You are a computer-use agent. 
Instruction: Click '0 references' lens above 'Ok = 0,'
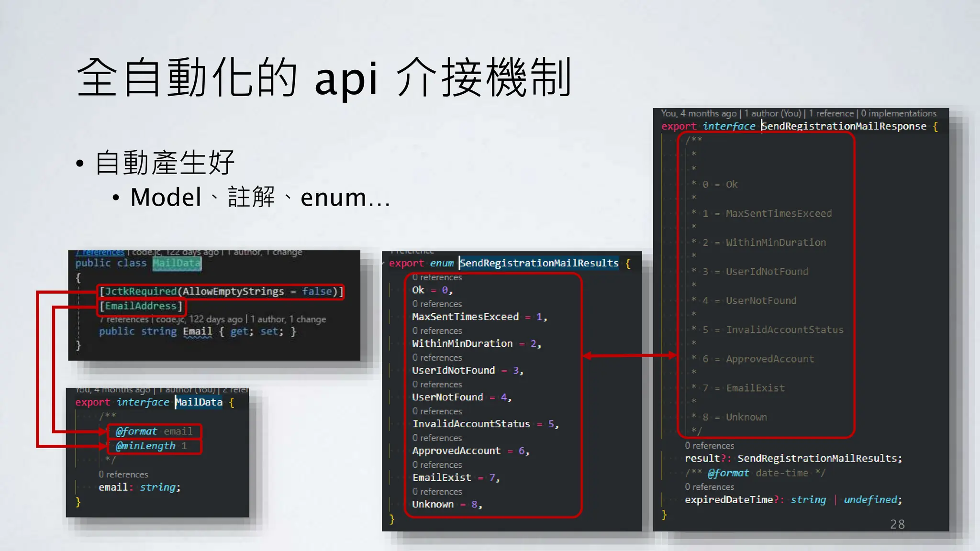coord(437,277)
